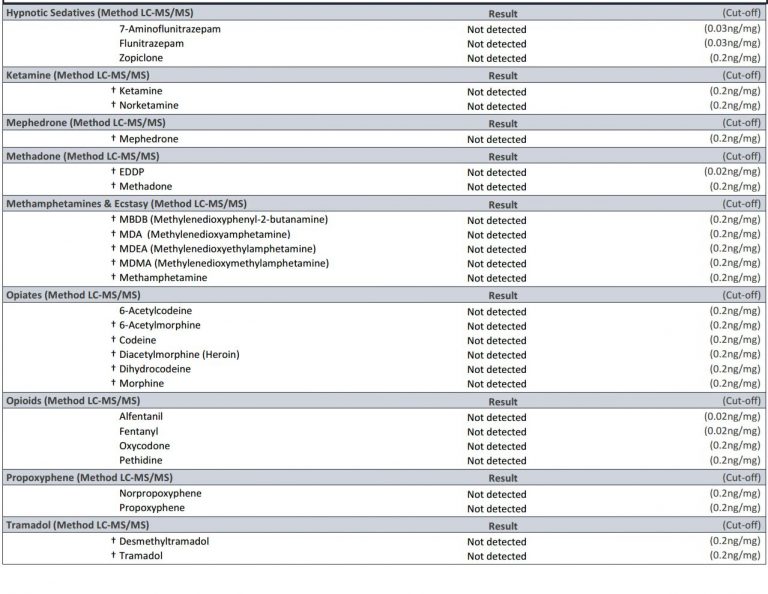Click the dagger symbol next to Norketamine
This screenshot has width=768, height=594.
(113, 104)
